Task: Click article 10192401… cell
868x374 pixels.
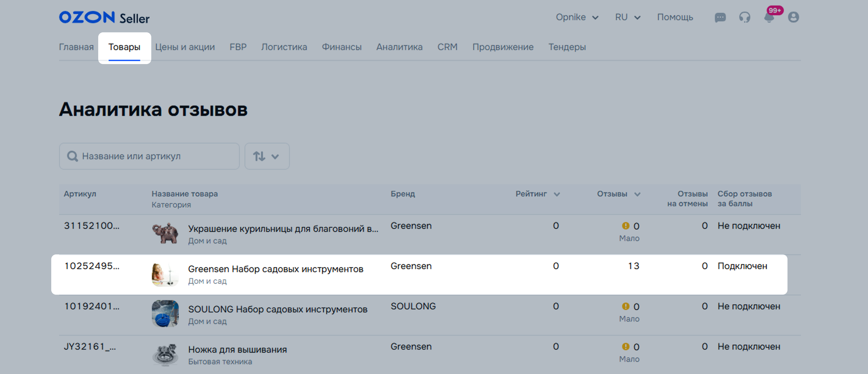Action: pyautogui.click(x=92, y=306)
